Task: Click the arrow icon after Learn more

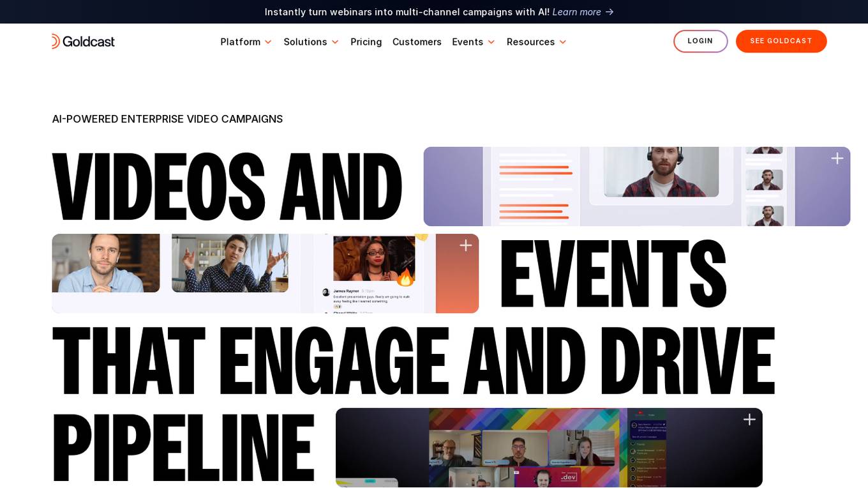Action: click(x=610, y=11)
